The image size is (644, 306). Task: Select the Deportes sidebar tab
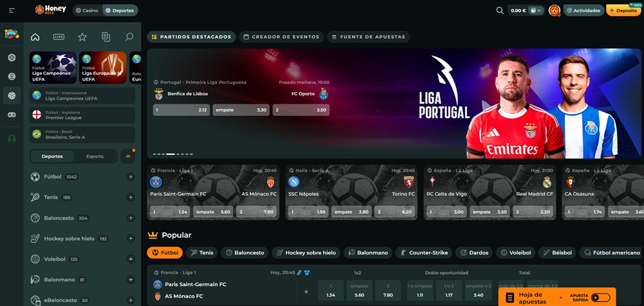tap(52, 156)
